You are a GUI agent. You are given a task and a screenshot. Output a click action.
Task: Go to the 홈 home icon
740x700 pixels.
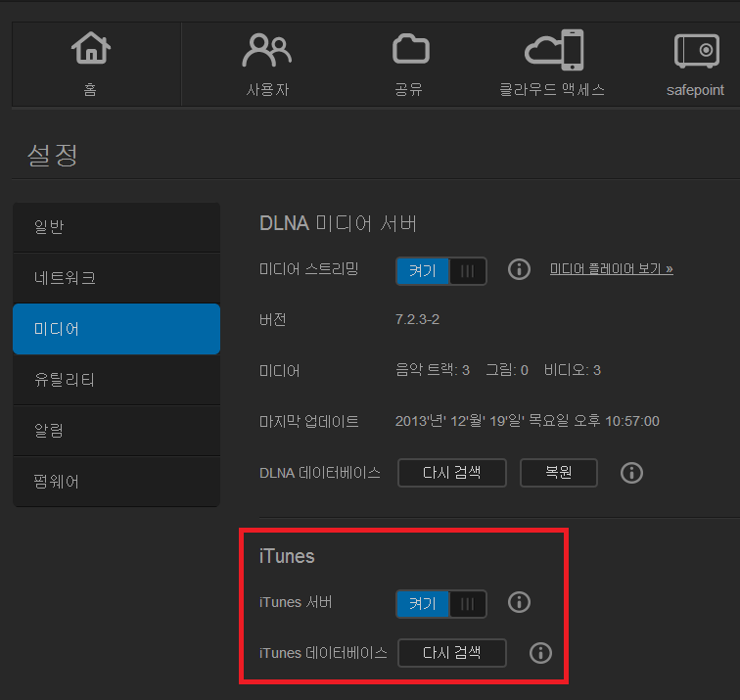click(91, 51)
